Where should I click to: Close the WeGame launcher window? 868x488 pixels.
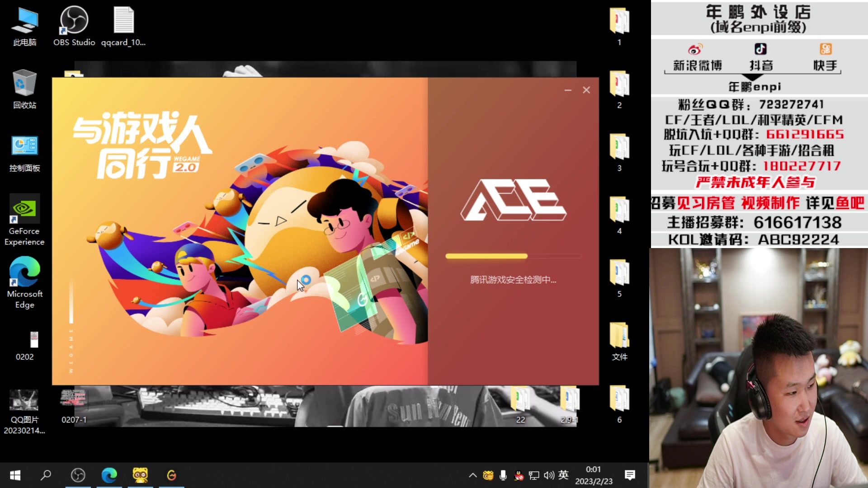tap(586, 90)
